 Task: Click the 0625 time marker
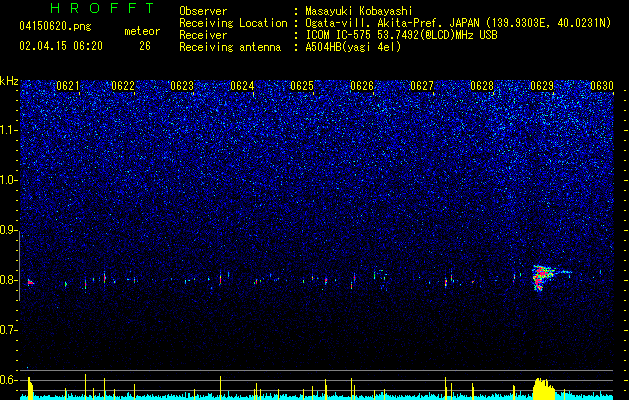[x=302, y=86]
